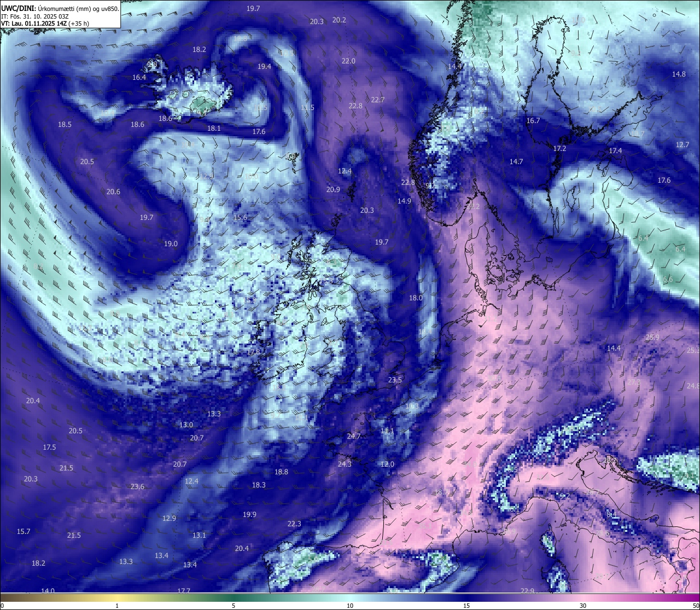Click the map value 17.8 west of Ireland
This screenshot has width=700, height=610.
(254, 352)
